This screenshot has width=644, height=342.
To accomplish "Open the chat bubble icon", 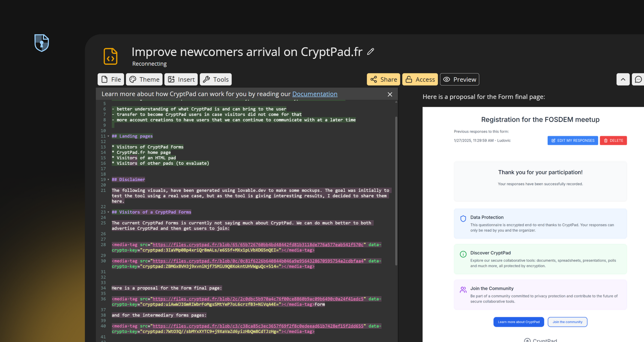I will tap(638, 79).
